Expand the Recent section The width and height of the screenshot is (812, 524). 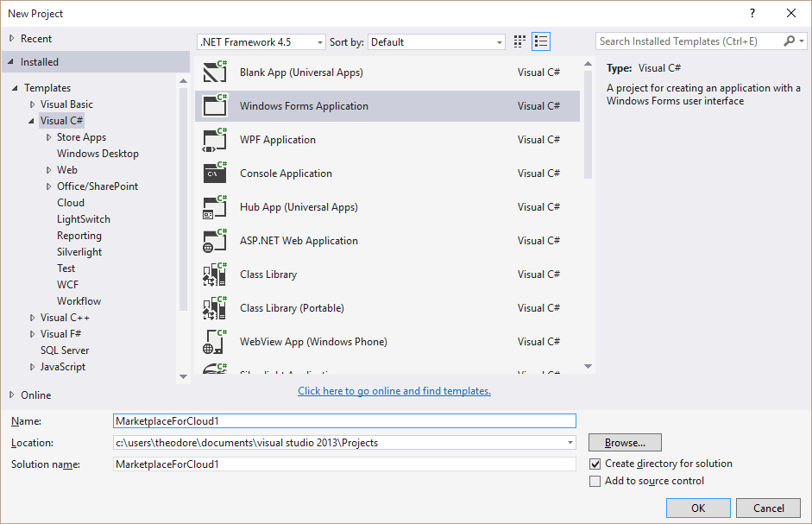12,38
